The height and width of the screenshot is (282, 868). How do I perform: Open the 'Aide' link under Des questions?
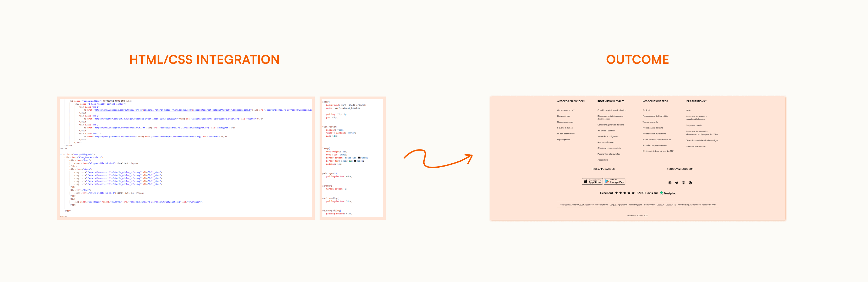688,110
